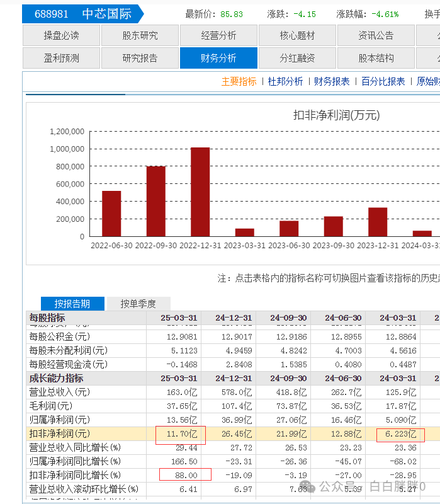Click the 百分比报表 link
Image resolution: width=440 pixels, height=504 pixels.
point(383,82)
